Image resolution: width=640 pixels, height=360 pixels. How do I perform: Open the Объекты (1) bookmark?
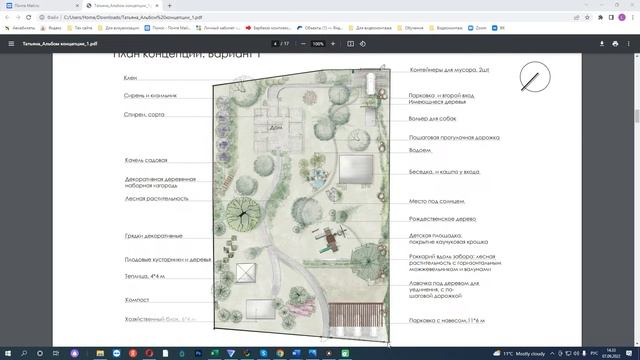click(320, 28)
